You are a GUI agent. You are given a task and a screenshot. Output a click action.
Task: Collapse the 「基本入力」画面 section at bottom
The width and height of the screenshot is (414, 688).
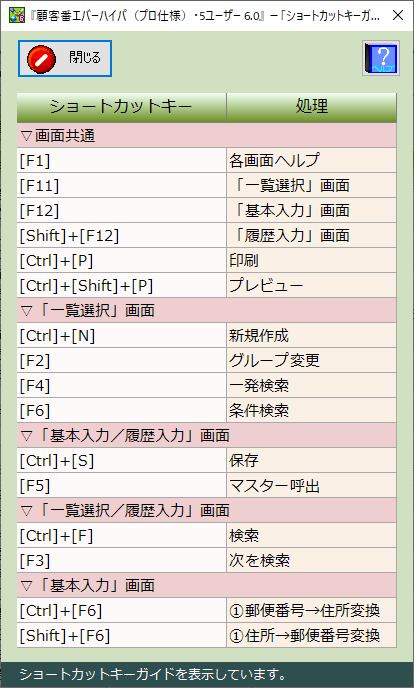(27, 586)
